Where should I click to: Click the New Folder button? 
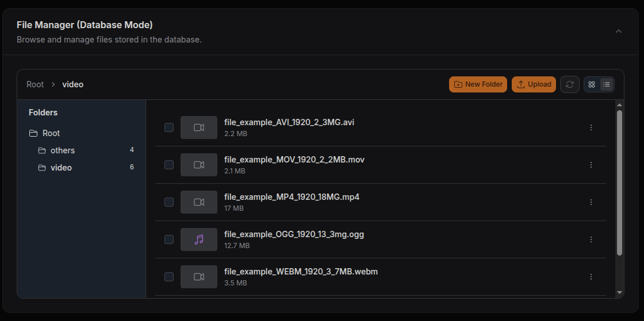coord(478,84)
